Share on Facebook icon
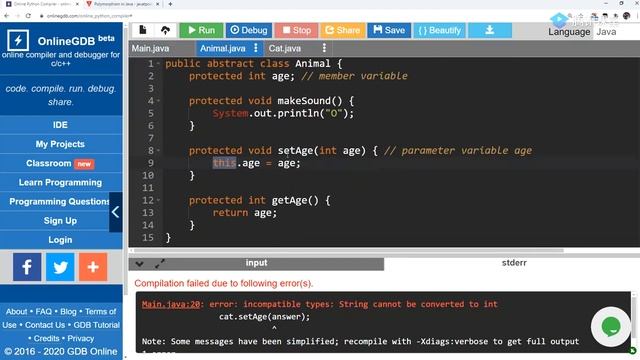Screen dimensions: 640x360 (27, 267)
